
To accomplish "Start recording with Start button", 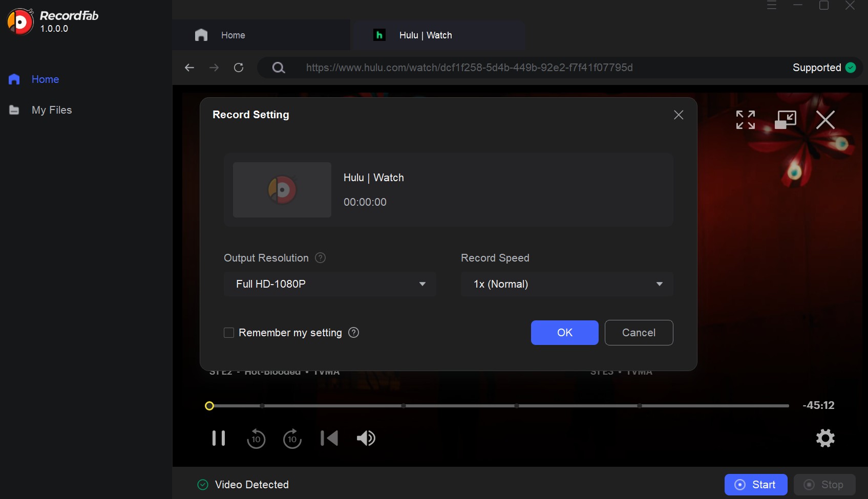I will coord(755,485).
